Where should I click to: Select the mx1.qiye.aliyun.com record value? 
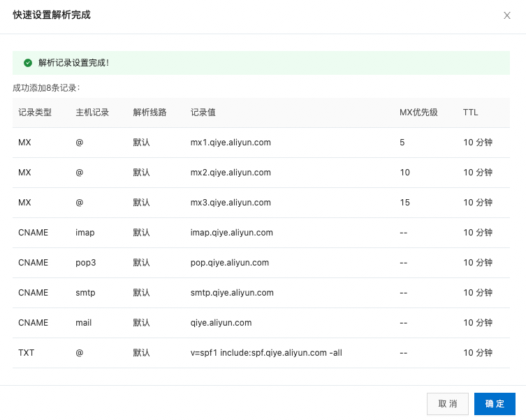coord(231,143)
